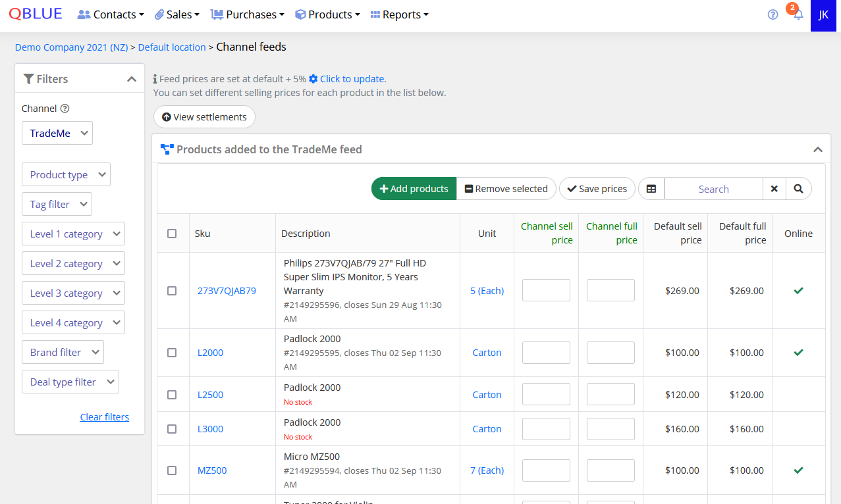
Task: Open the Brand filter dropdown
Action: click(x=63, y=352)
